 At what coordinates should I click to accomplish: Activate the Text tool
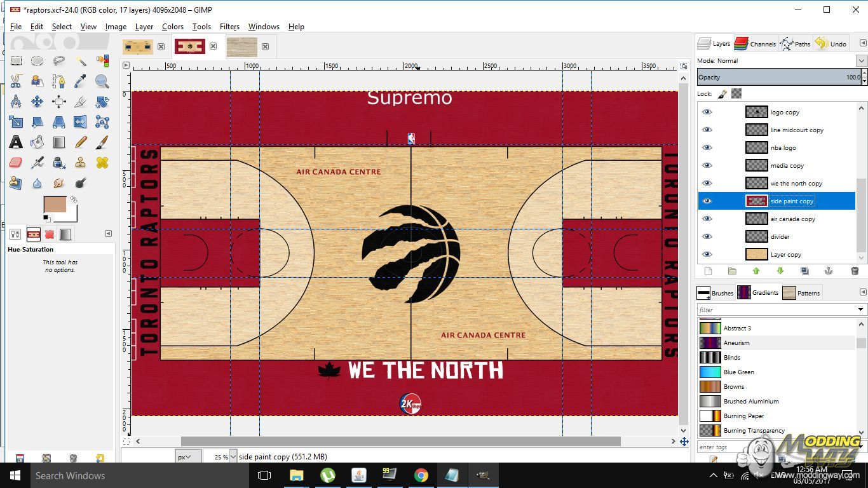pyautogui.click(x=16, y=142)
